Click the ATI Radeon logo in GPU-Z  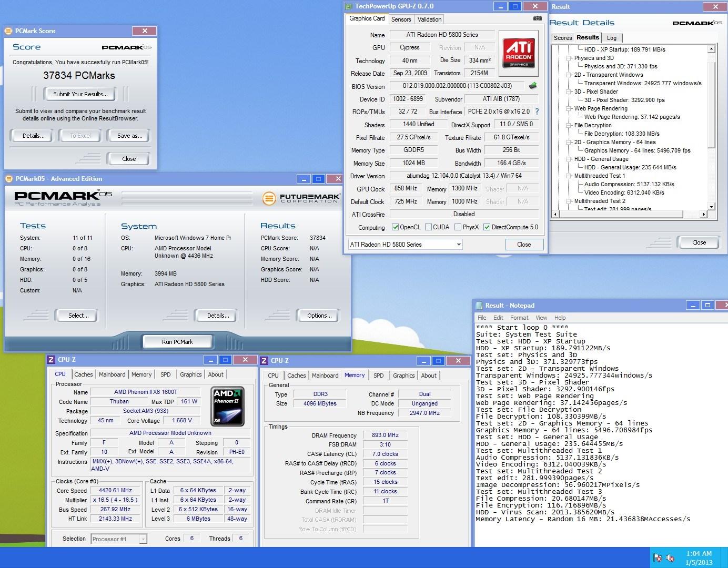[519, 52]
